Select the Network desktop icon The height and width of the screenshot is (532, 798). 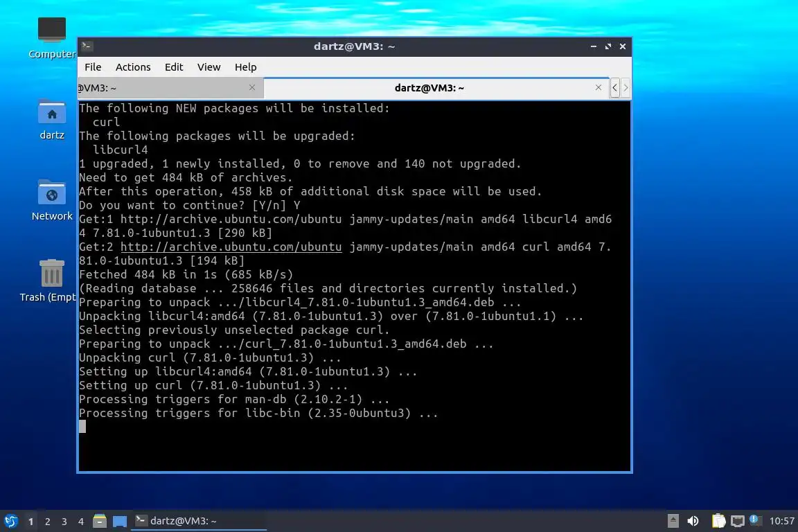[x=52, y=200]
